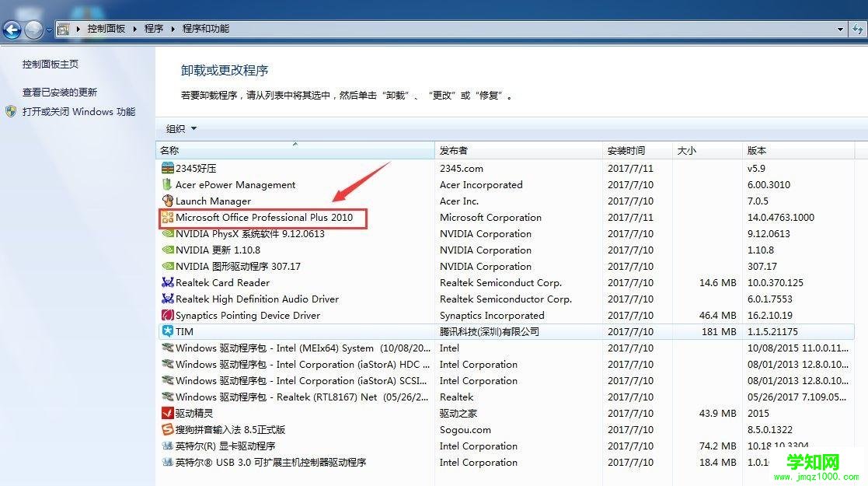
Task: Open 查看已安装的更新 link
Action: point(60,92)
